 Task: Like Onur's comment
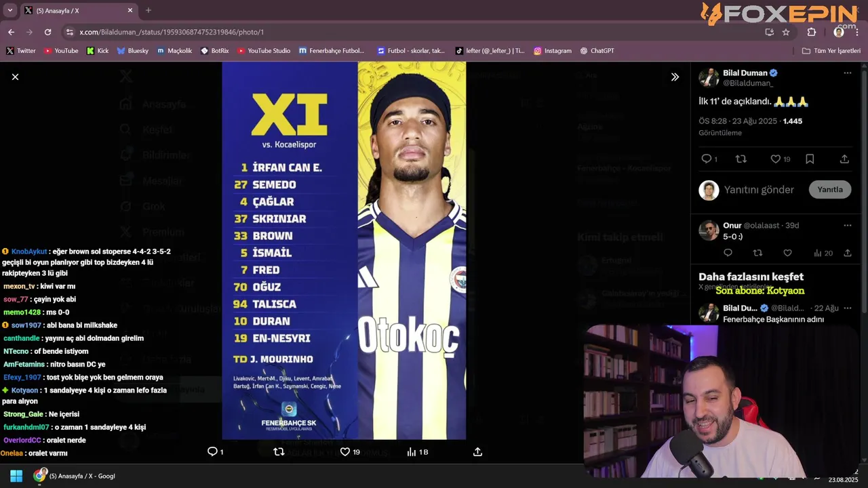[787, 253]
